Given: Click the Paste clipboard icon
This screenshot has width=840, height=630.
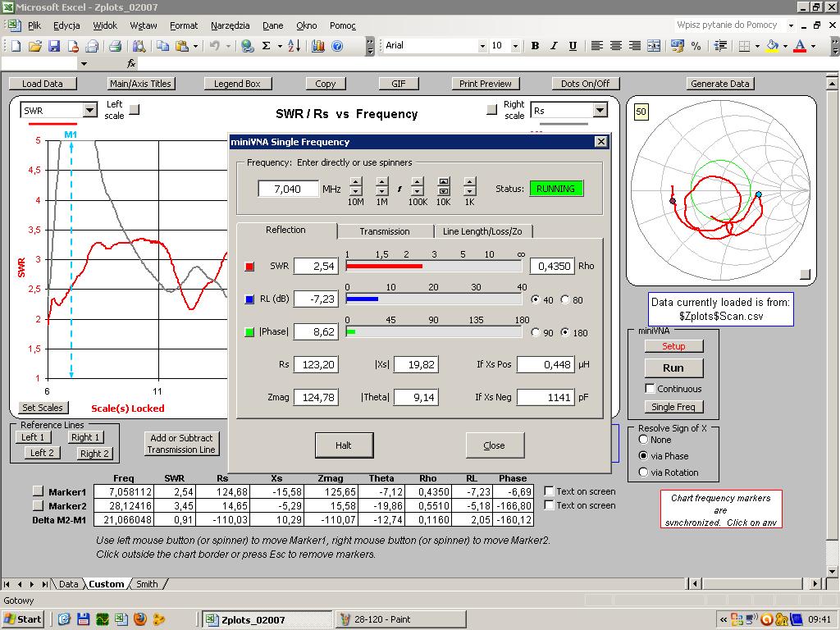Looking at the screenshot, I should pyautogui.click(x=181, y=46).
